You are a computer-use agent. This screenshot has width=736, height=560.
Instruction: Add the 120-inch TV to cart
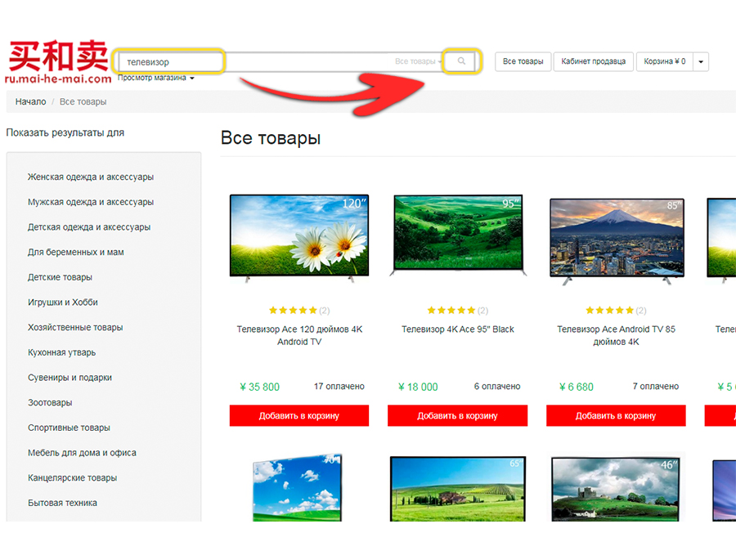299,415
